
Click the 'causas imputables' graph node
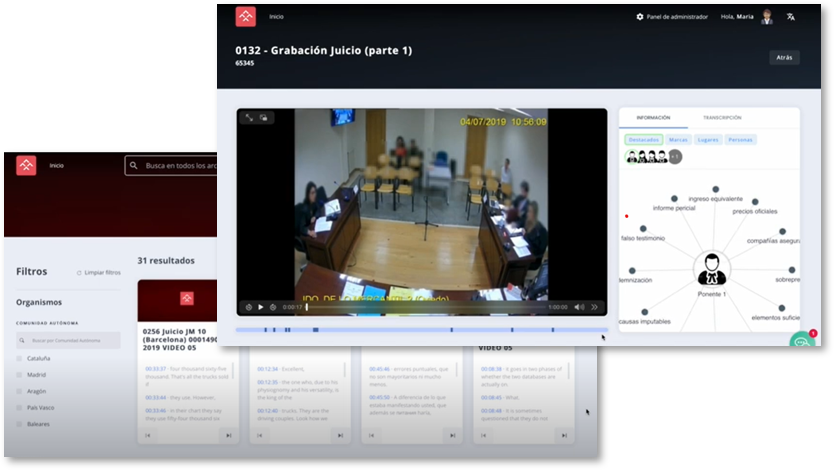[645, 312]
